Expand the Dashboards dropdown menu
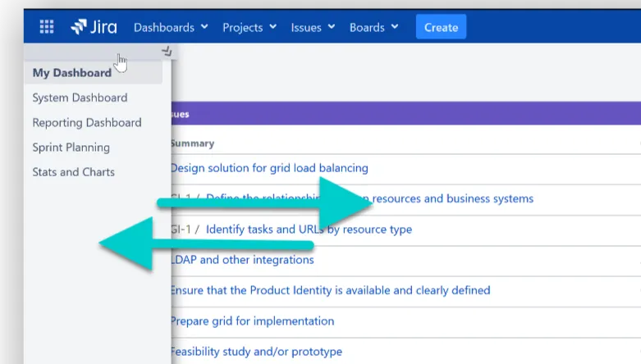This screenshot has height=364, width=641. (171, 27)
